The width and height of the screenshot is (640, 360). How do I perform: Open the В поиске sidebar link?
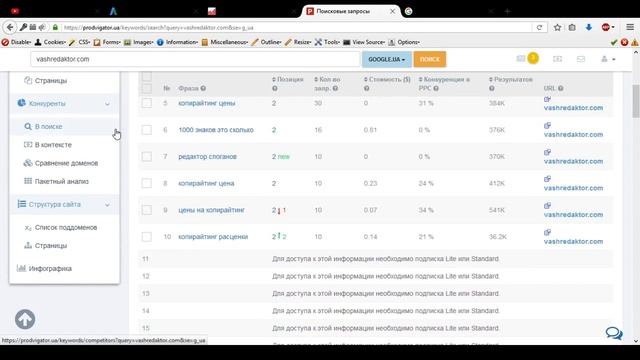[x=48, y=127]
